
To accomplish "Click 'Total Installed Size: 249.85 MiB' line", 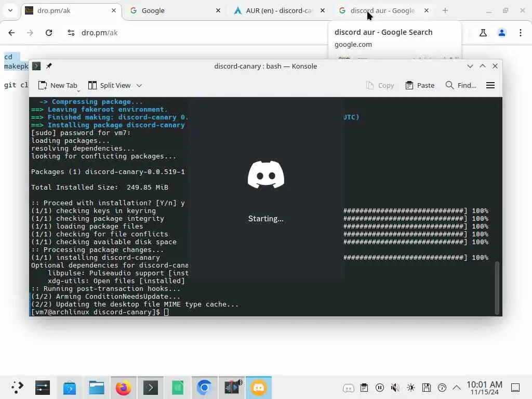I will [100, 187].
